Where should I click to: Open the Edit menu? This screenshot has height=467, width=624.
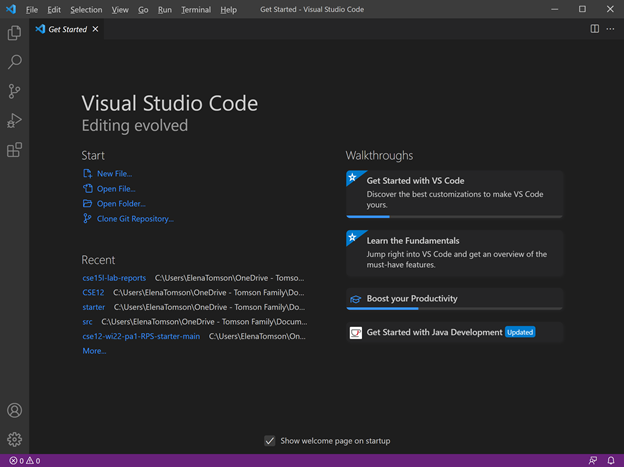coord(54,10)
